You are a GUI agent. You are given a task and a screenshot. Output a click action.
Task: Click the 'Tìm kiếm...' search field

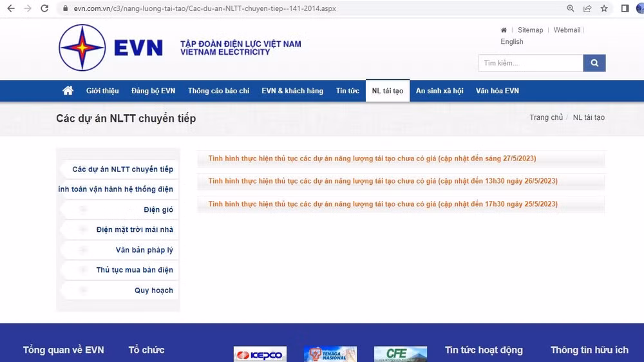click(530, 63)
